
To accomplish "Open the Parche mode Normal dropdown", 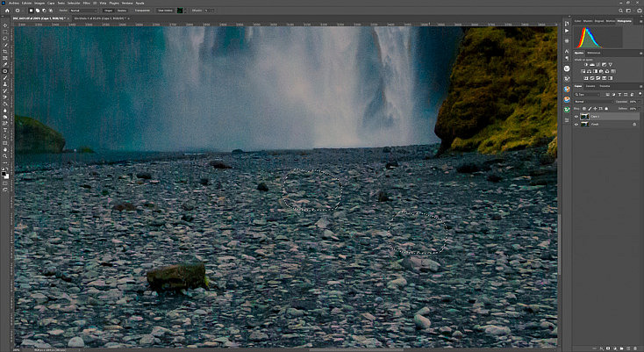I will click(x=83, y=11).
